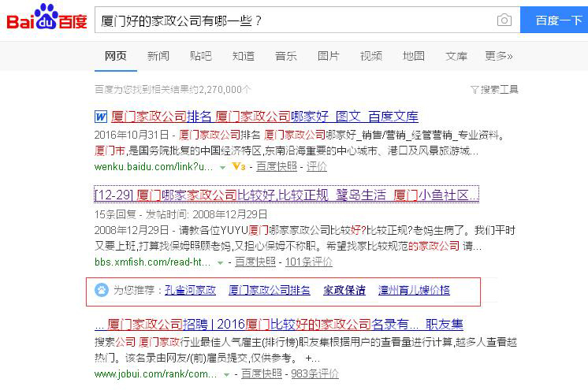588x390 pixels.
Task: Open 101条评价 reviews link
Action: [x=309, y=262]
